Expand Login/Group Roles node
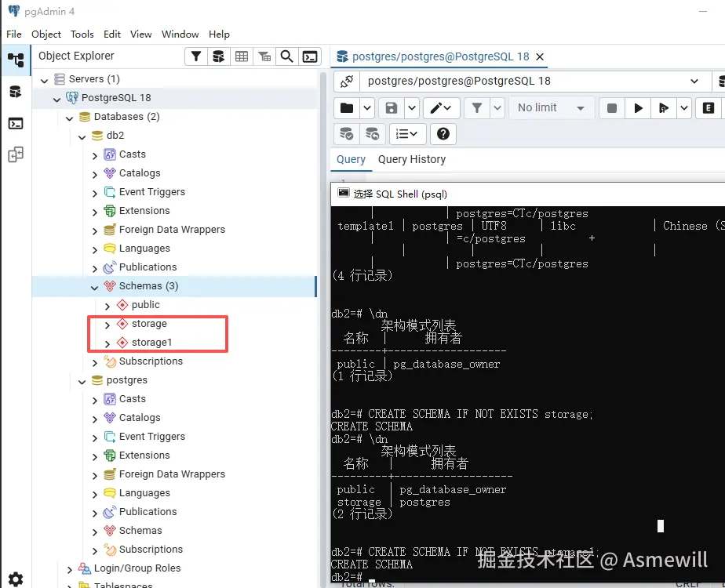 coord(69,569)
